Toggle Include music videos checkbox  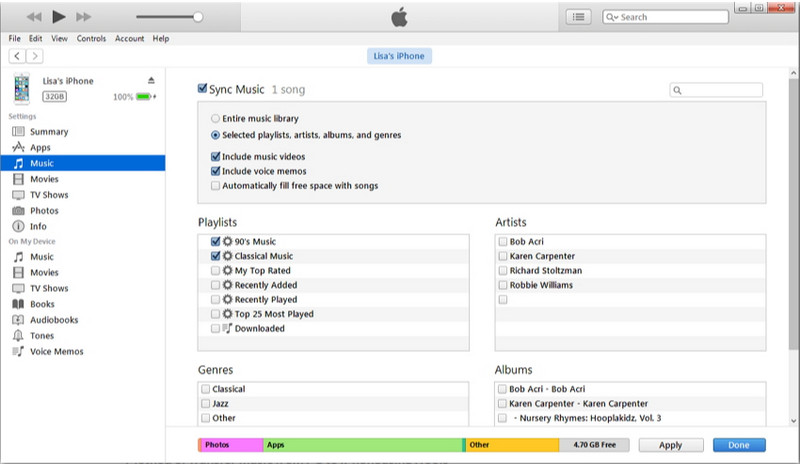click(x=215, y=157)
